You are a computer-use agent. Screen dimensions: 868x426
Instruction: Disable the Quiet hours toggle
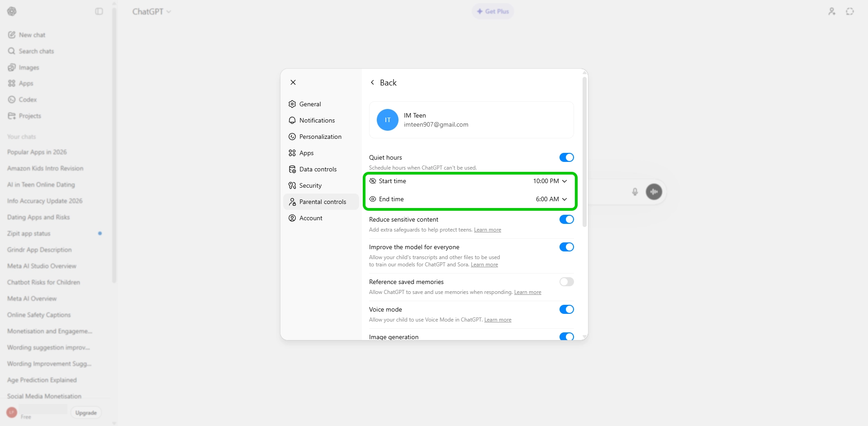tap(566, 157)
